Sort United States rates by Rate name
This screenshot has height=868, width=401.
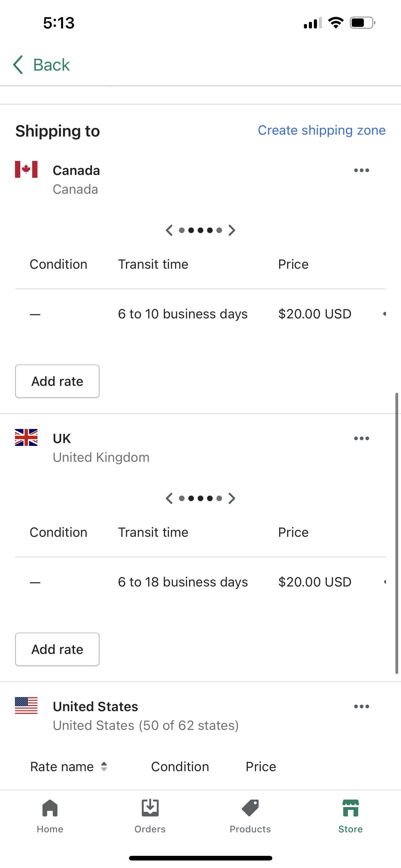pos(69,766)
